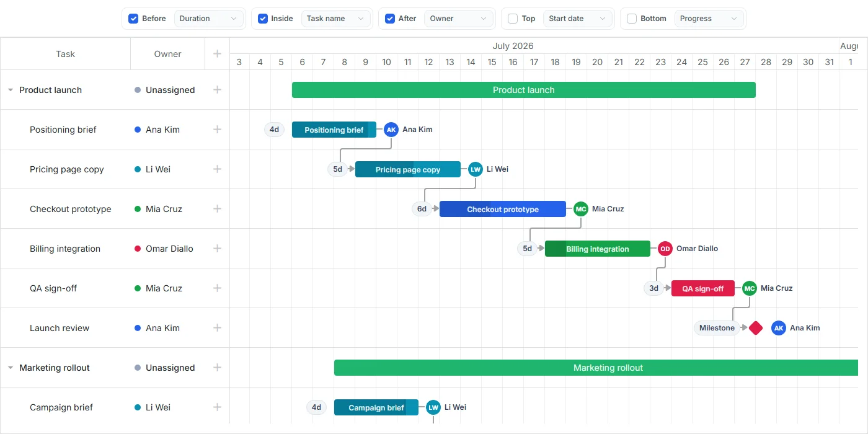Click the Checkout prototype task bar
This screenshot has height=434, width=868.
(x=503, y=209)
